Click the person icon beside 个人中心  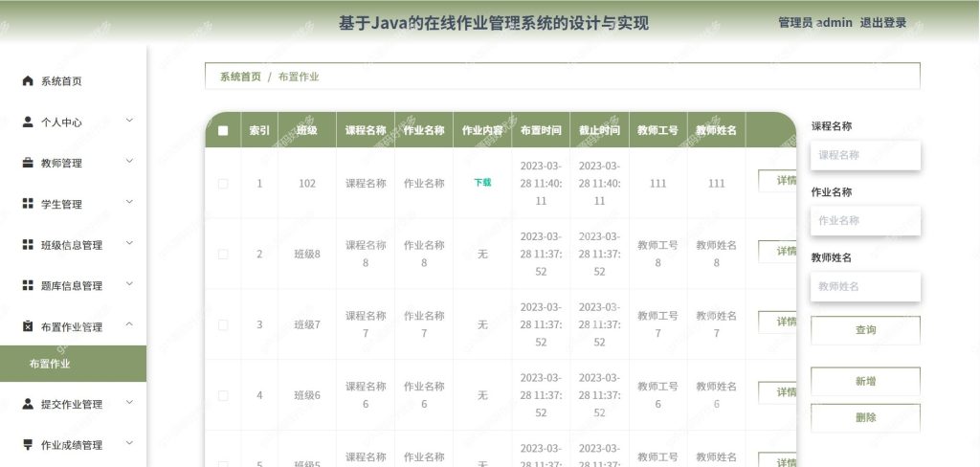pyautogui.click(x=28, y=122)
